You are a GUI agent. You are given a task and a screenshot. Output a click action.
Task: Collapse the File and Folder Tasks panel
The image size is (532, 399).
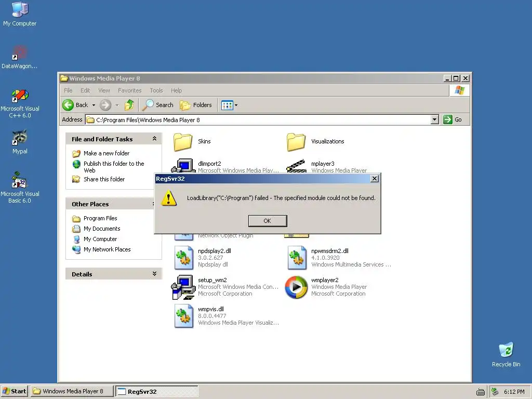pos(154,138)
